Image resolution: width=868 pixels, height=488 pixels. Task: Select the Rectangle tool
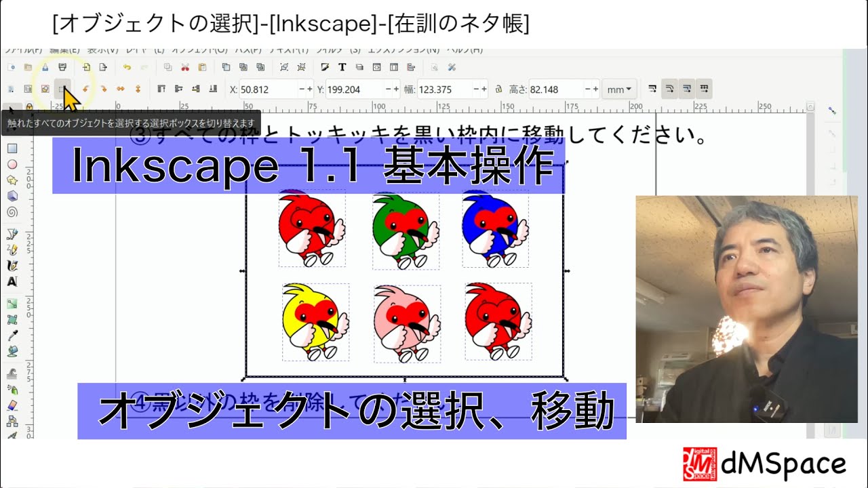point(12,148)
